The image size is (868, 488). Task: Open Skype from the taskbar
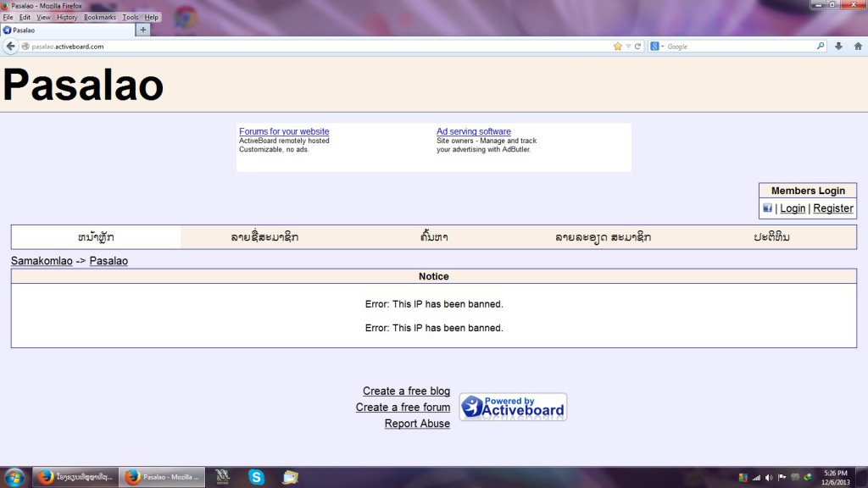coord(256,477)
